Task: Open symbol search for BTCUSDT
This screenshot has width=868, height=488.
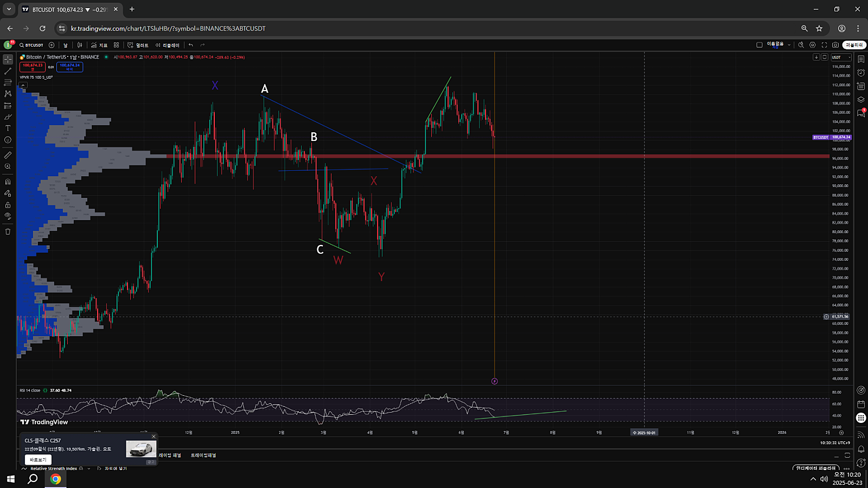Action: pyautogui.click(x=31, y=45)
